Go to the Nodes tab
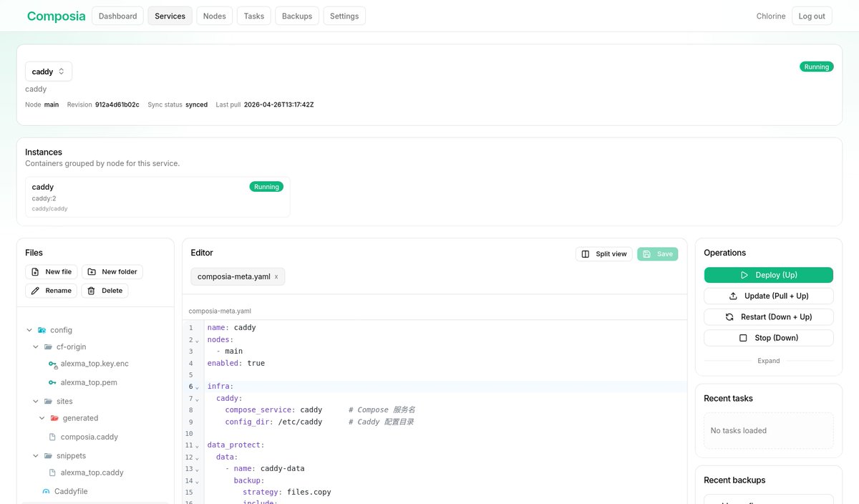 coord(215,16)
